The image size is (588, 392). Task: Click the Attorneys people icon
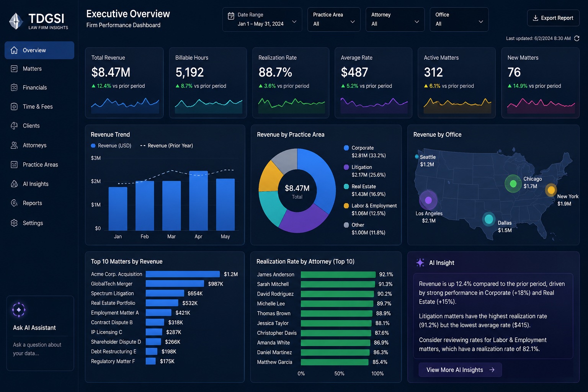tap(14, 145)
